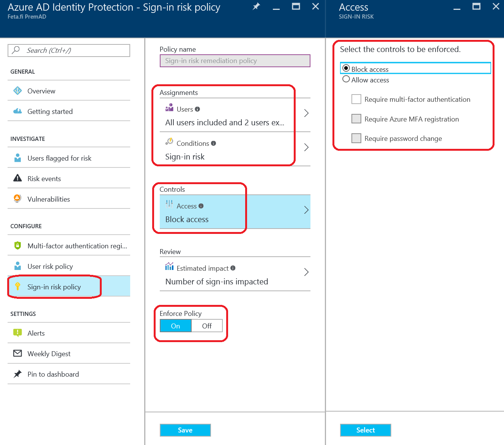Expand the Users assignment chevron
Screen dimensions: 504x445
tap(306, 113)
